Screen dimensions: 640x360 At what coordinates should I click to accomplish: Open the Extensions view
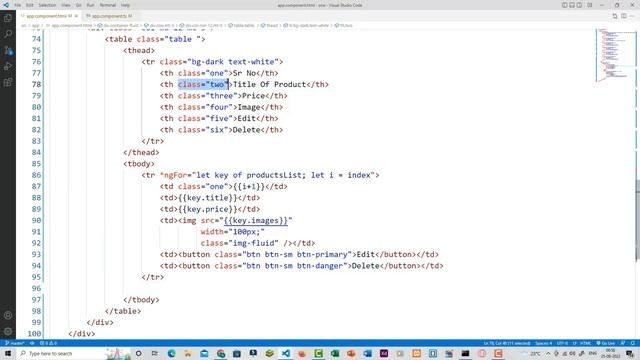point(8,82)
